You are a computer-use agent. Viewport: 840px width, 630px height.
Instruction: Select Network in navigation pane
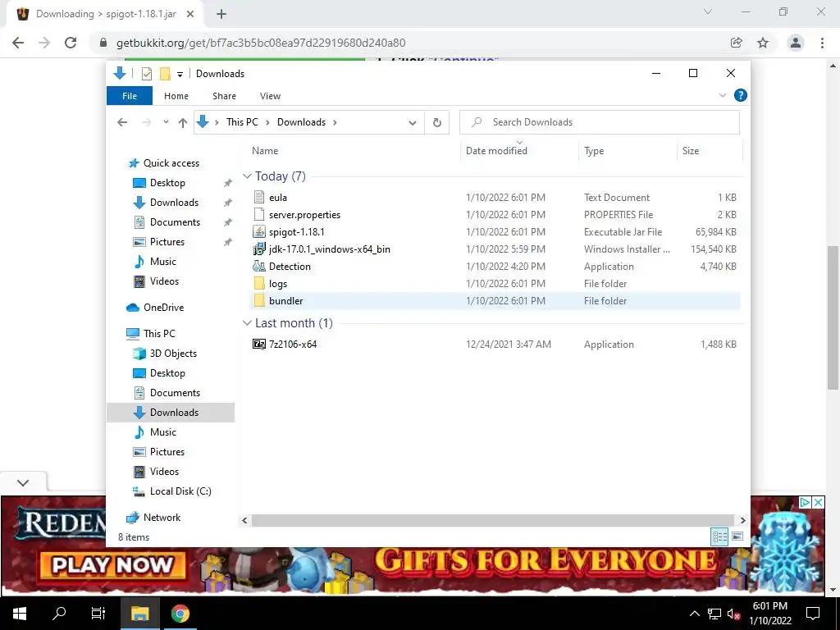[x=162, y=517]
